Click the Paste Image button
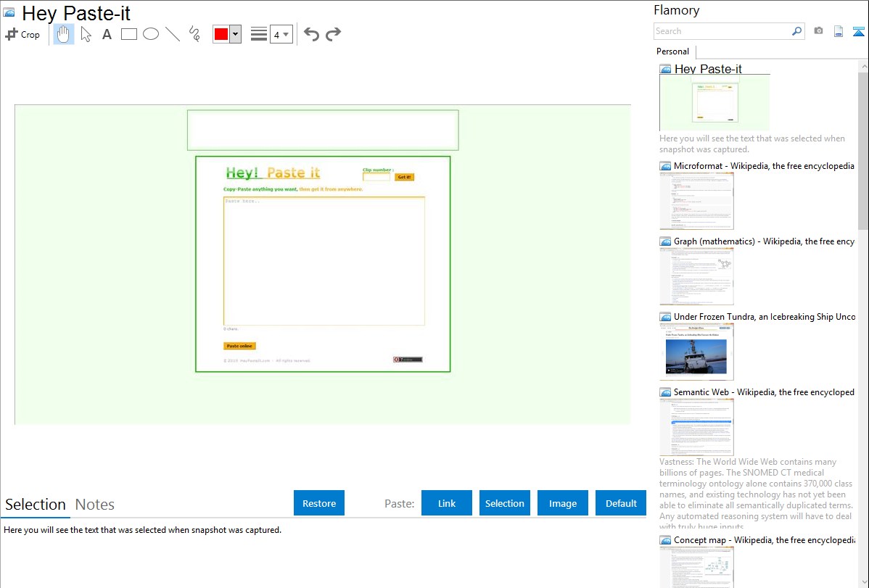 coord(563,503)
